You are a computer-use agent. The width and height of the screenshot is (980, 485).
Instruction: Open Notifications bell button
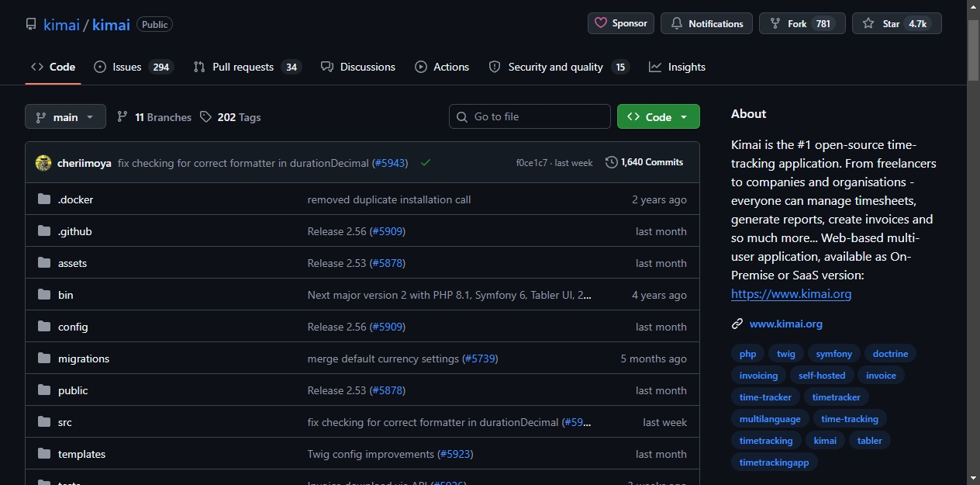click(x=706, y=23)
